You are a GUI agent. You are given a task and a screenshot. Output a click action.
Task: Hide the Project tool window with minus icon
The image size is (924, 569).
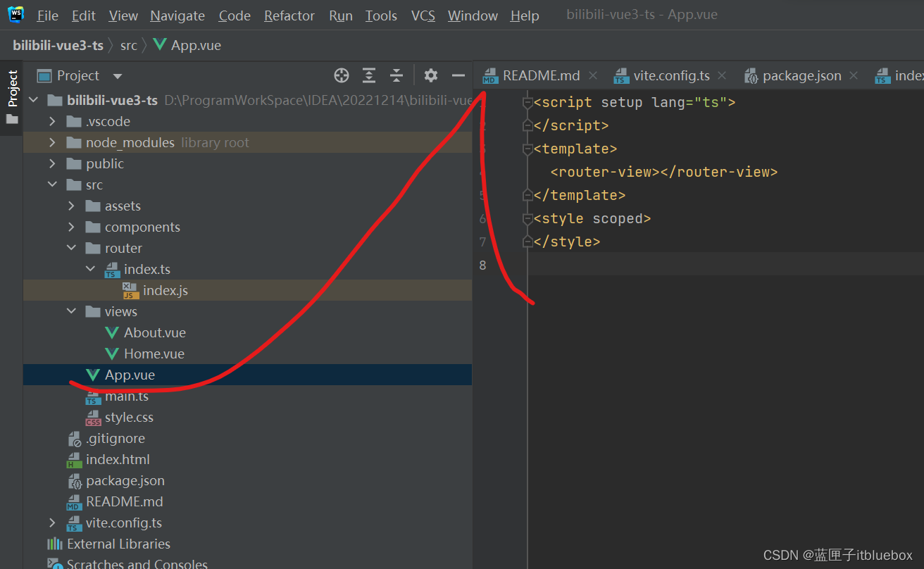pos(458,75)
